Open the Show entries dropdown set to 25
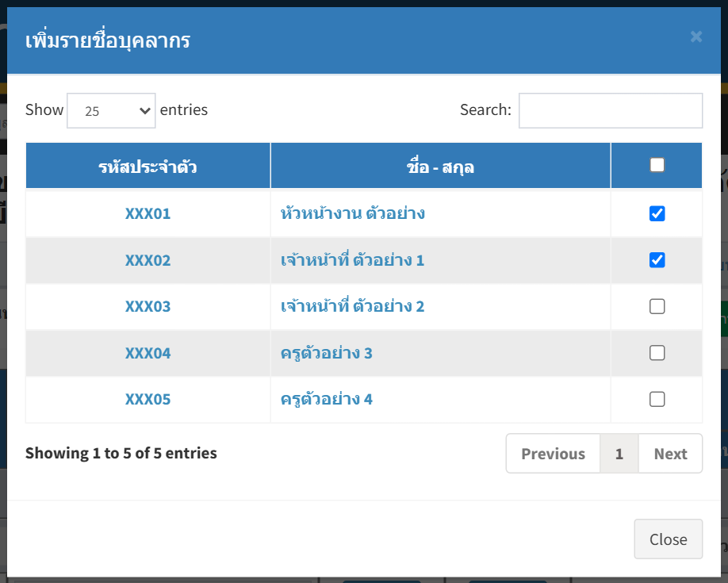This screenshot has height=583, width=728. click(111, 110)
